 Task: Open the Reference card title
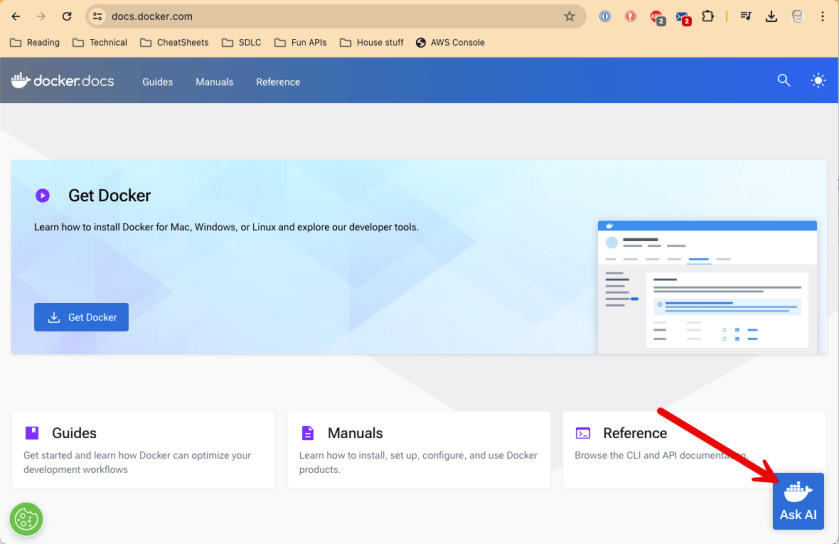[x=635, y=433]
